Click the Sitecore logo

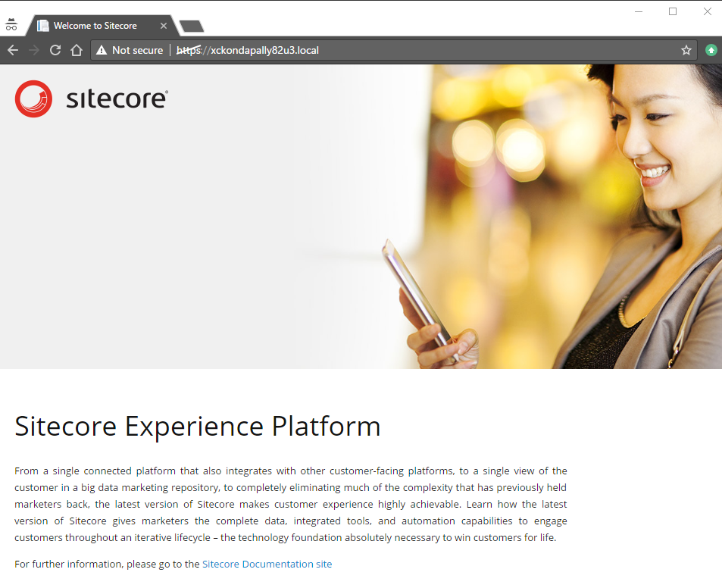[91, 99]
